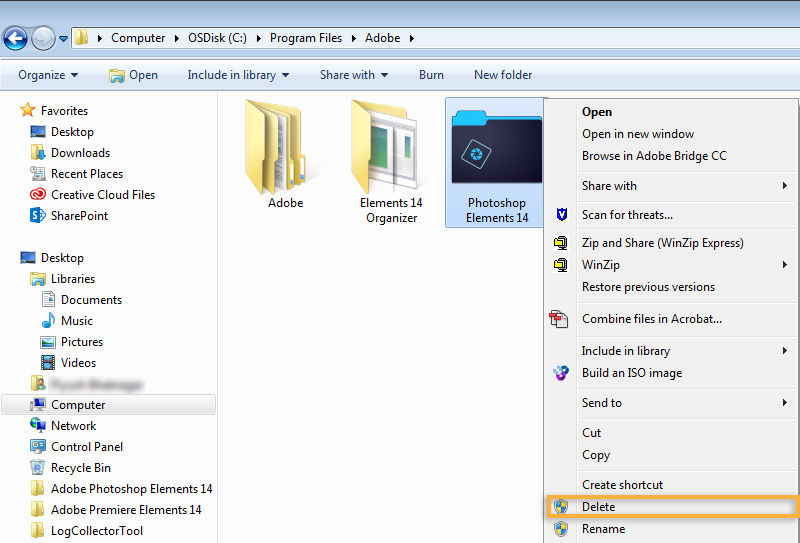Expand the arrow after Program Files in breadcrumb
Screen dimensions: 800x543
(x=354, y=38)
